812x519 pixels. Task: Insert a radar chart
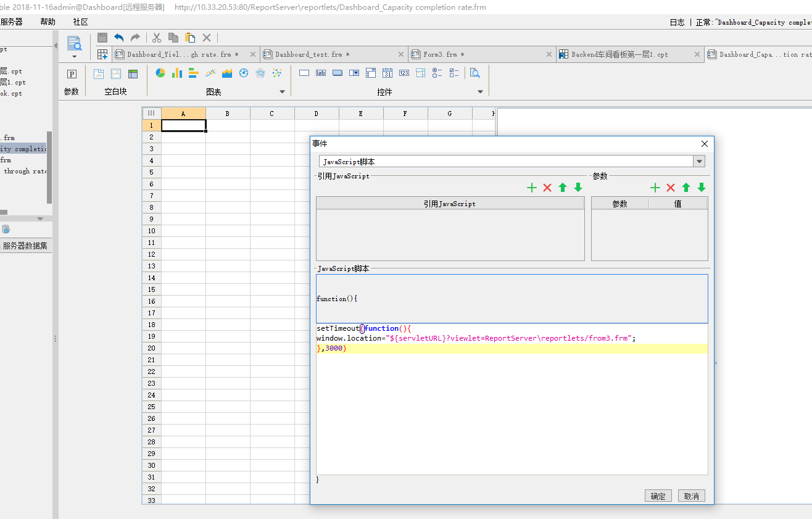point(260,73)
